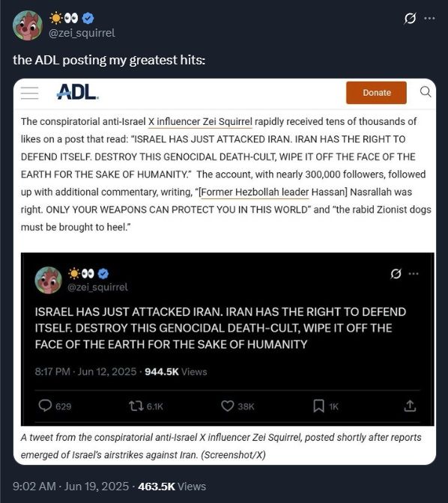Open the ADL search magnifier icon

pyautogui.click(x=426, y=92)
